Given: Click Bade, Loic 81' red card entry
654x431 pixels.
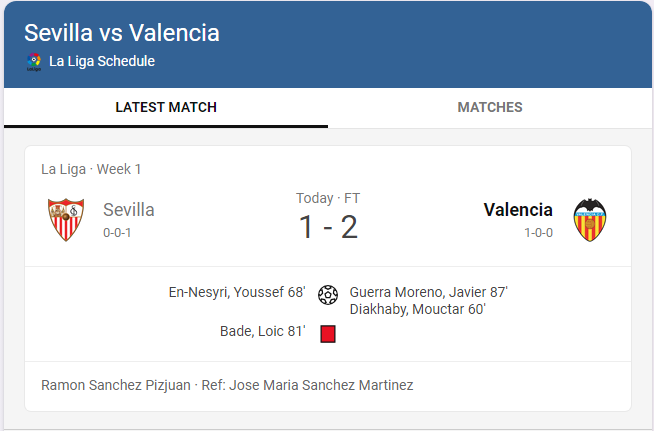Looking at the screenshot, I should click(x=263, y=331).
